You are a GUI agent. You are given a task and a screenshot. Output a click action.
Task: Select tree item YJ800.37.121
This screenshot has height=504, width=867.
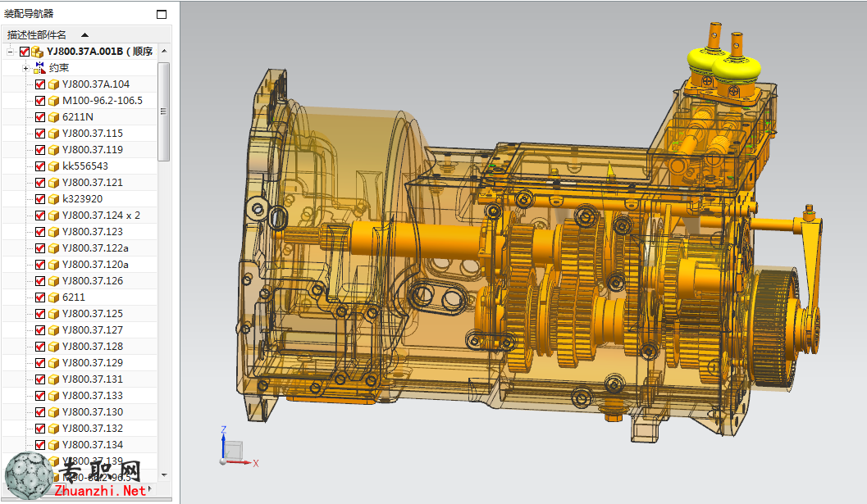80,183
